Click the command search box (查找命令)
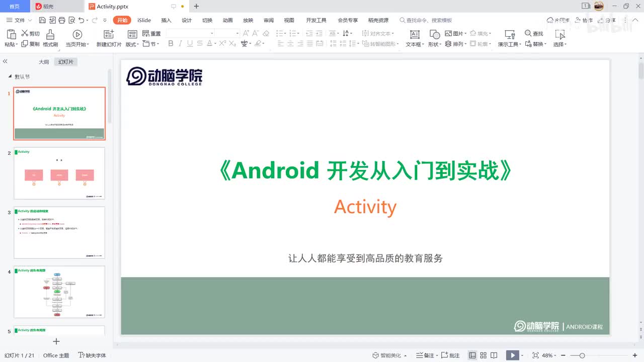The height and width of the screenshot is (362, 644). (426, 20)
